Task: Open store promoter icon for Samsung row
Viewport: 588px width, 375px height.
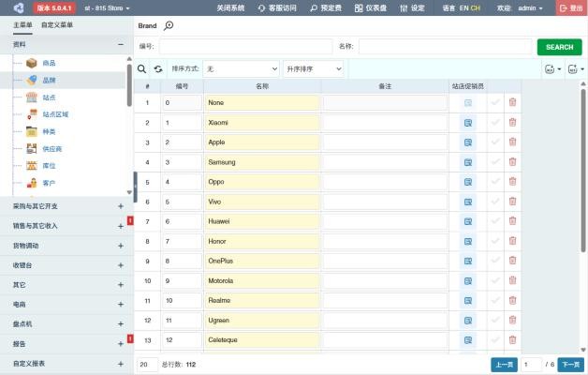Action: click(x=468, y=162)
